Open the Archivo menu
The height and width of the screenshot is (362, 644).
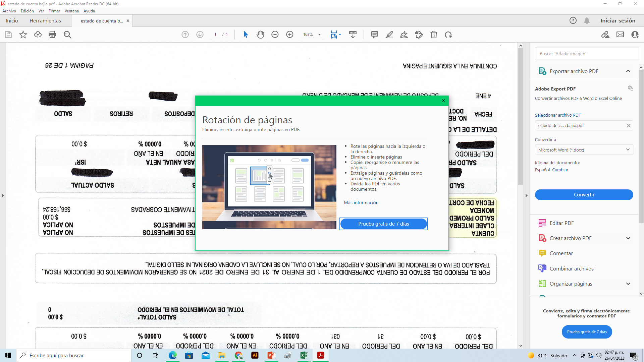(9, 11)
